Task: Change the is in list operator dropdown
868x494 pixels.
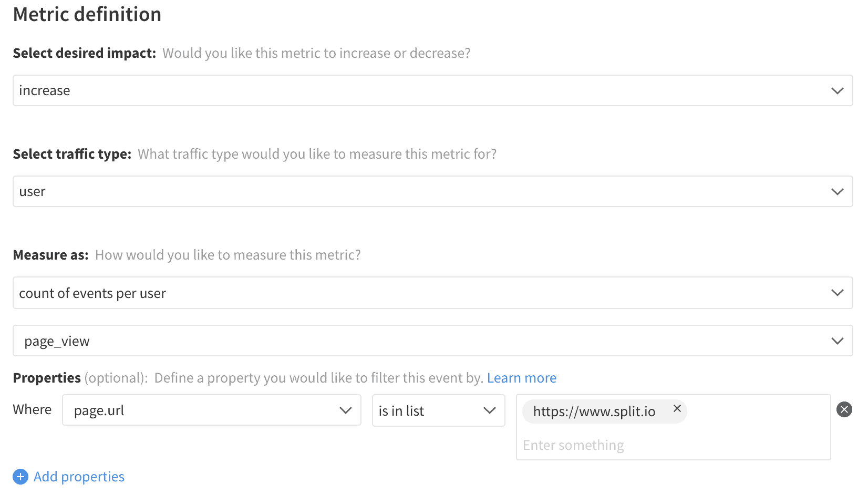Action: [x=439, y=410]
